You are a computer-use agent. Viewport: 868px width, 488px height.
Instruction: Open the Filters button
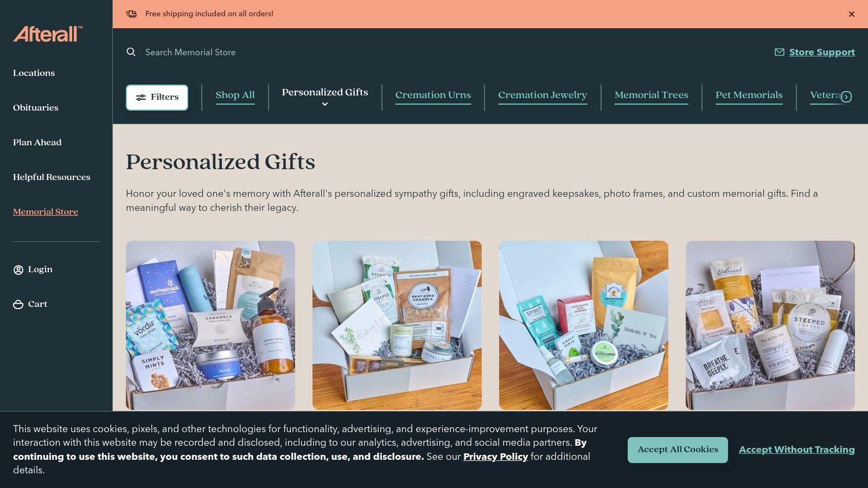(x=157, y=98)
